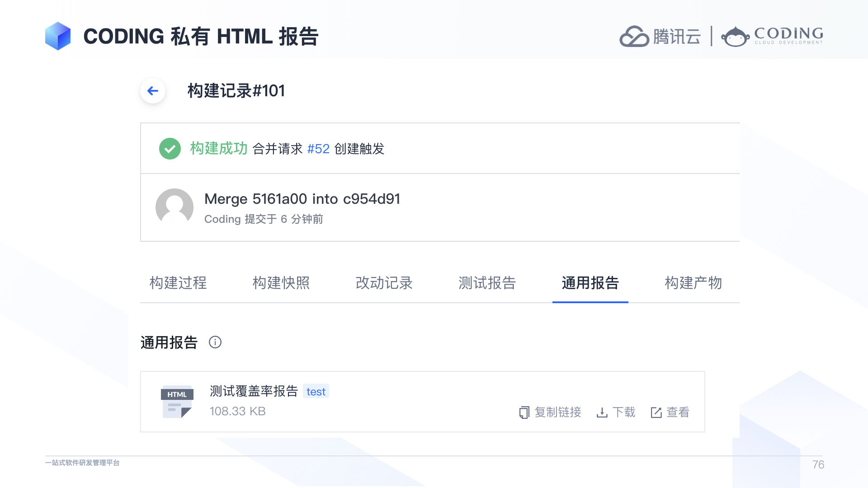
Task: Click the copy link icon
Action: pos(524,412)
